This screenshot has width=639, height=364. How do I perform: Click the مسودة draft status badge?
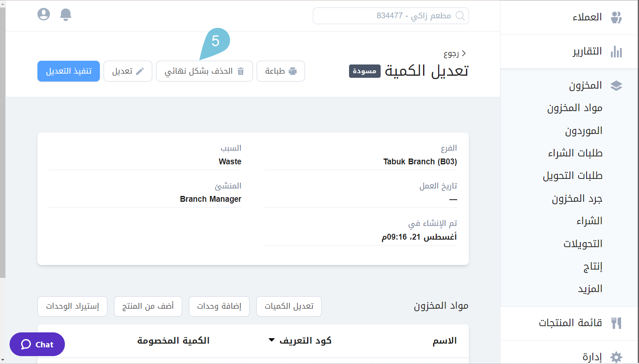tap(364, 71)
